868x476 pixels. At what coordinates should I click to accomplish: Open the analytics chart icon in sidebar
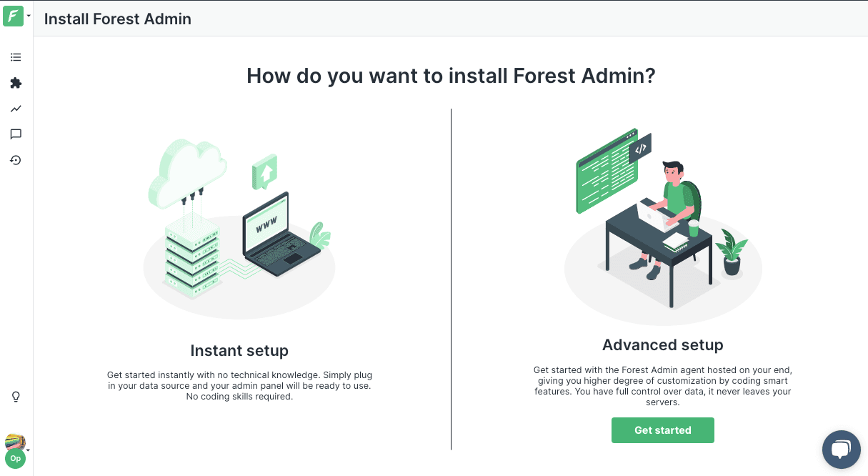point(16,109)
